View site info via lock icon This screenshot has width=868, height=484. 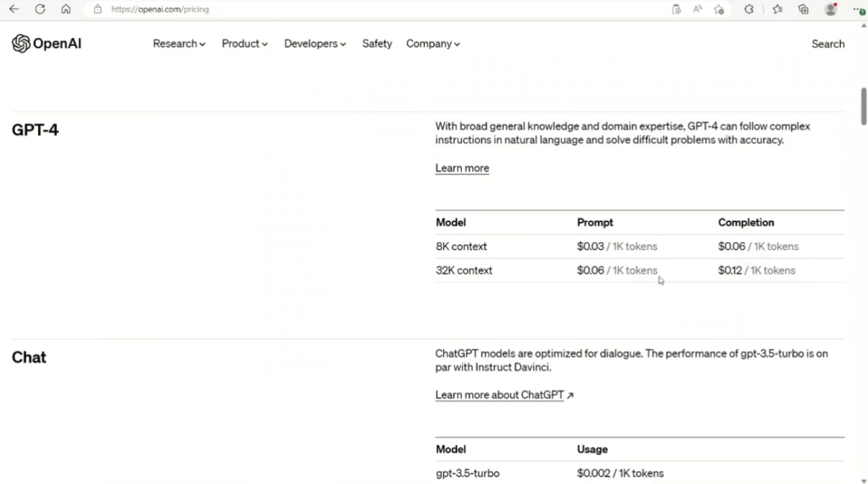[x=97, y=9]
